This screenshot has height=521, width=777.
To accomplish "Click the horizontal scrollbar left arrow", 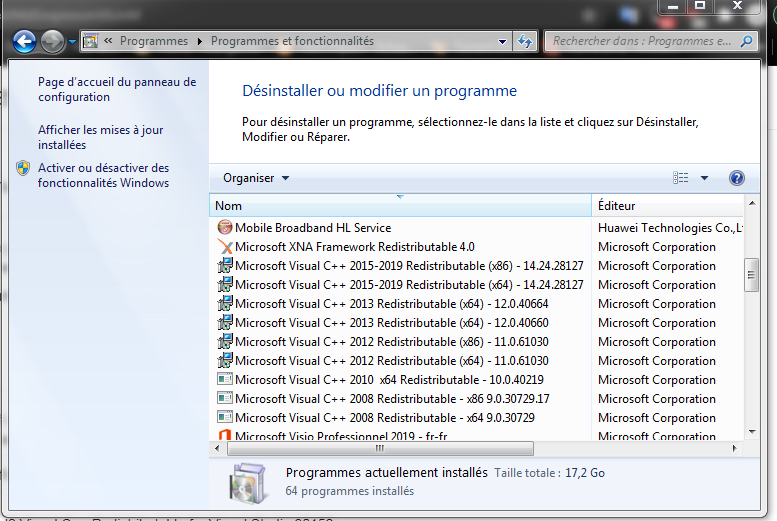I will coord(217,449).
